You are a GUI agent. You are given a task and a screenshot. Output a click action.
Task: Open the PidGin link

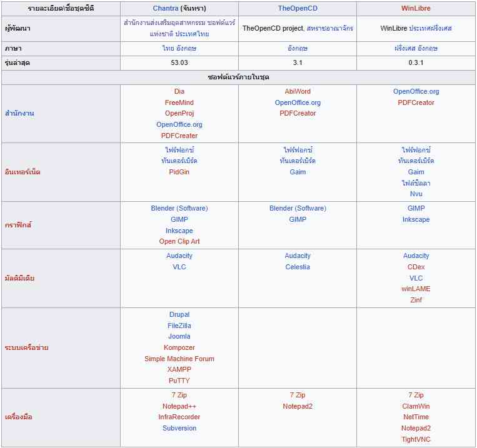point(179,172)
